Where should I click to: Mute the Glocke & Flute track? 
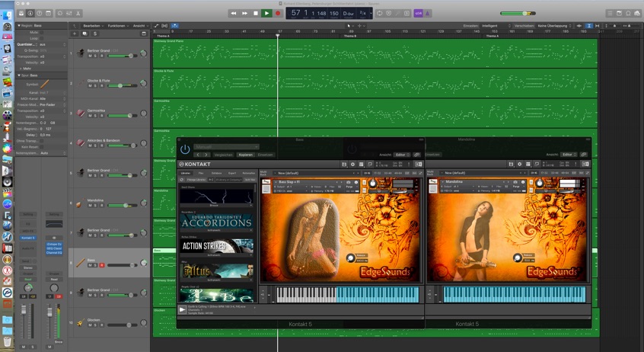[90, 85]
